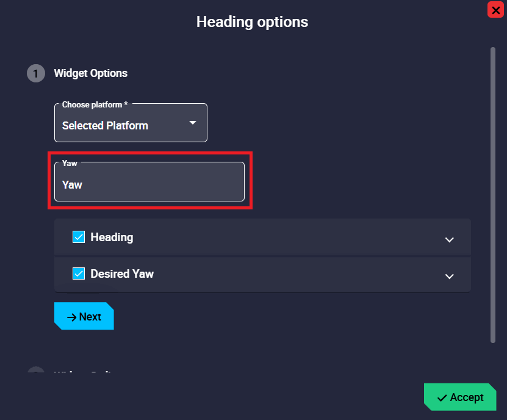507x420 pixels.
Task: Uncheck the Desired Yaw checkbox
Action: [79, 273]
